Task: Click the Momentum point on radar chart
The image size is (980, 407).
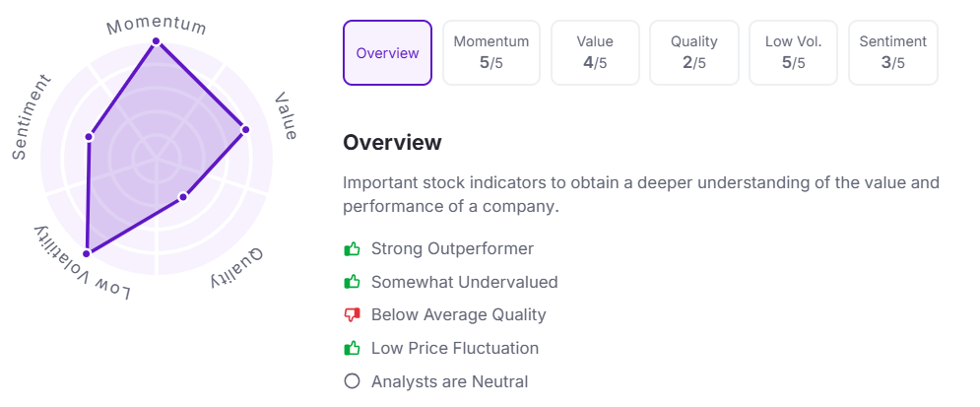Action: point(156,41)
